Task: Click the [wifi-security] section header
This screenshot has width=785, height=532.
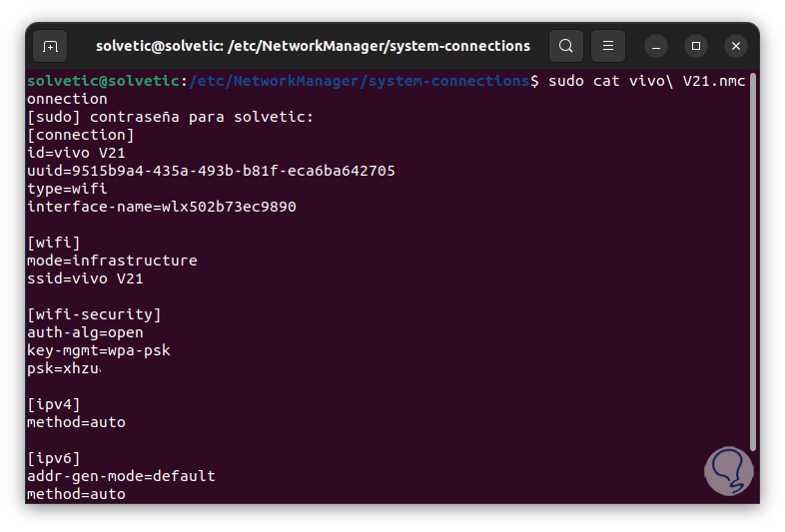Action: pos(94,314)
